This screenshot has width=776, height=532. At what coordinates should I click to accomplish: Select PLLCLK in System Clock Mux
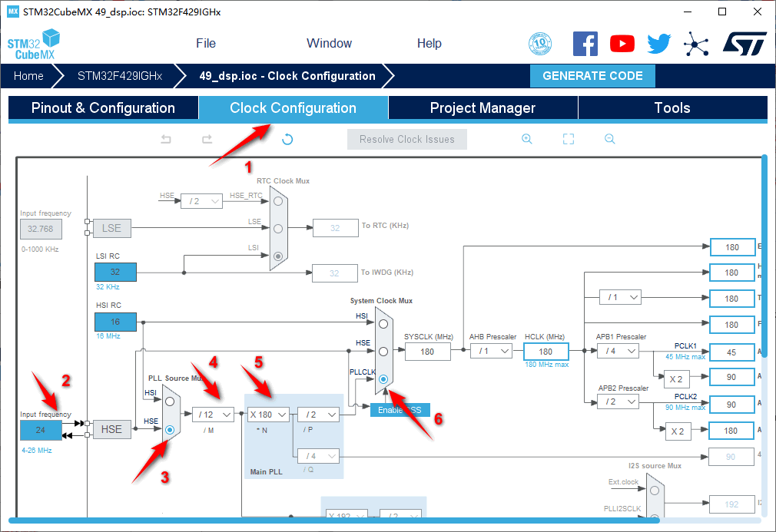tap(383, 379)
